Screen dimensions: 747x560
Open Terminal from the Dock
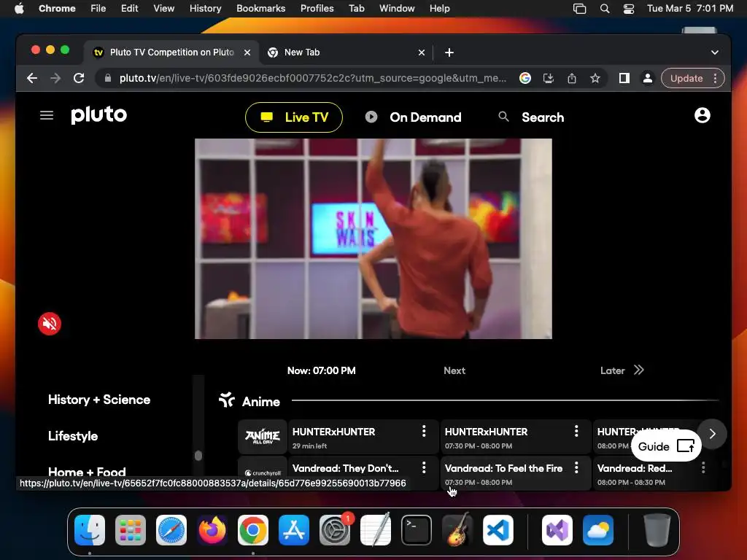point(417,530)
